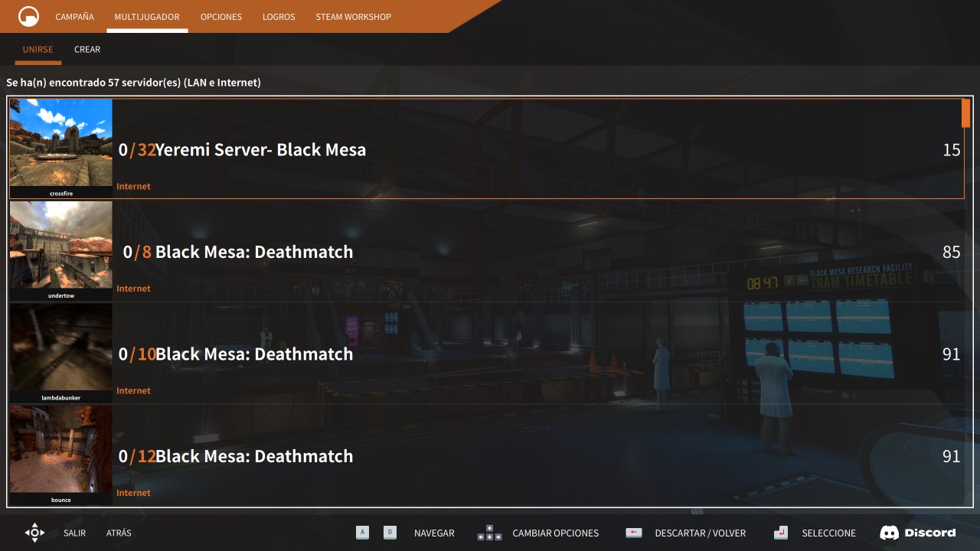Viewport: 980px width, 551px height.
Task: Click ping value 15 on Yeremi Server
Action: pos(952,150)
